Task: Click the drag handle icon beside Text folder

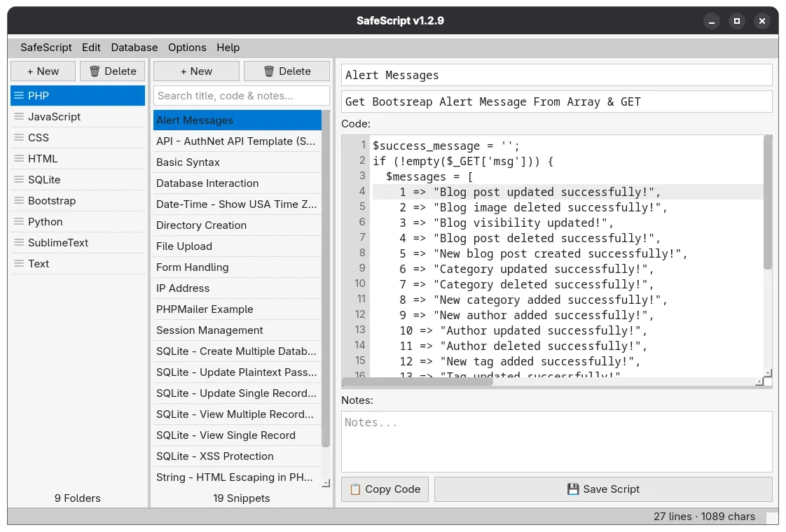Action: [19, 263]
